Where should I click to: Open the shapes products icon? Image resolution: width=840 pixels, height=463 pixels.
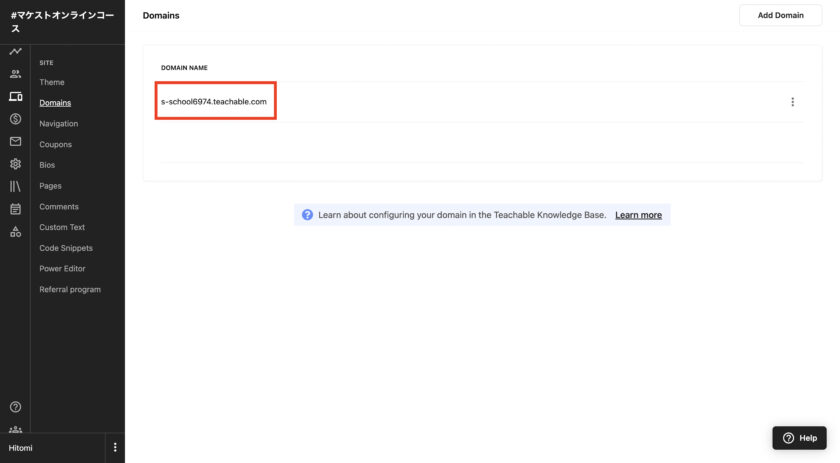(16, 232)
